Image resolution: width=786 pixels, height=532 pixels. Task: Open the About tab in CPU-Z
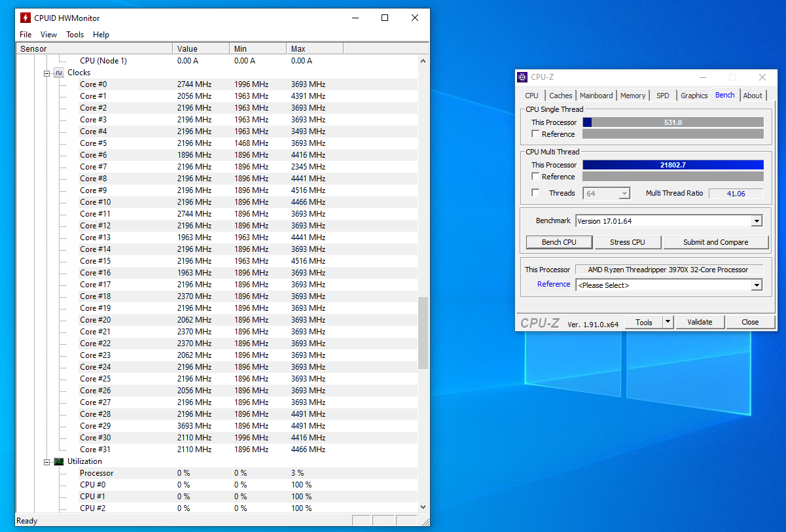point(753,96)
